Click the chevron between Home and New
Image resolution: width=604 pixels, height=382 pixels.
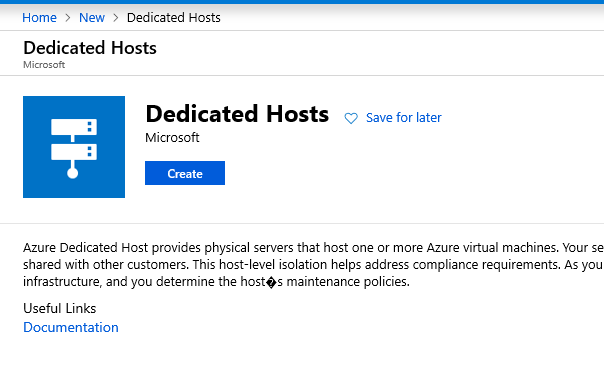pyautogui.click(x=68, y=18)
